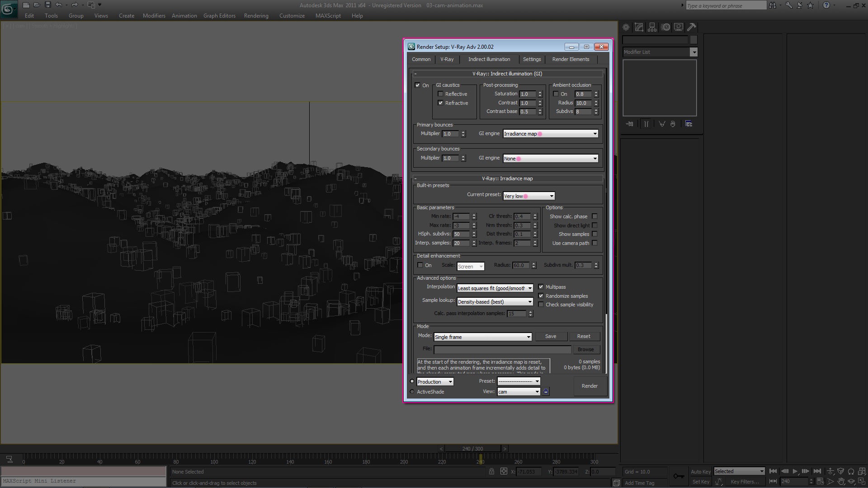868x488 pixels.
Task: Go to start of animation
Action: pos(773,471)
